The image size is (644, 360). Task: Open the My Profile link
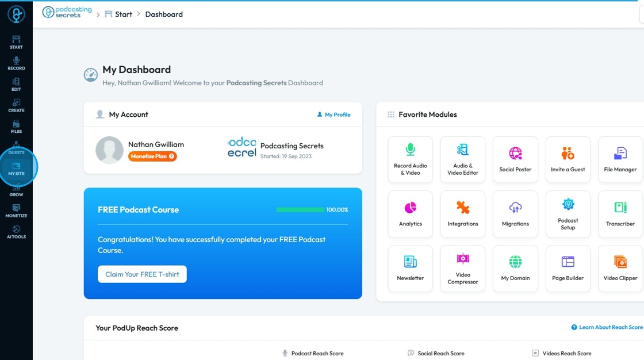pyautogui.click(x=334, y=114)
